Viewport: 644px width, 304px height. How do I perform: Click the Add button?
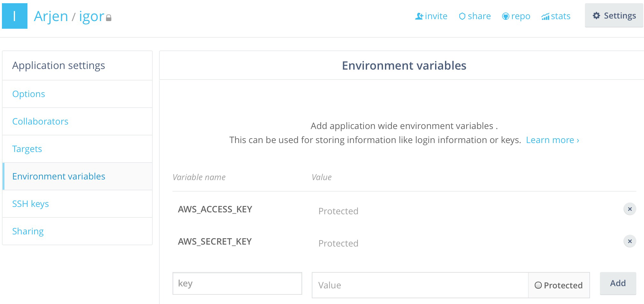[x=618, y=283]
